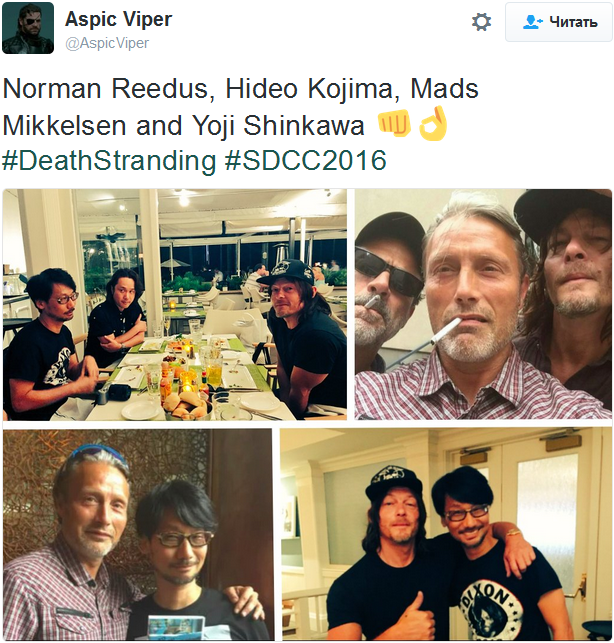Open the dinner table photo thumbnail
614x643 pixels.
click(x=175, y=304)
